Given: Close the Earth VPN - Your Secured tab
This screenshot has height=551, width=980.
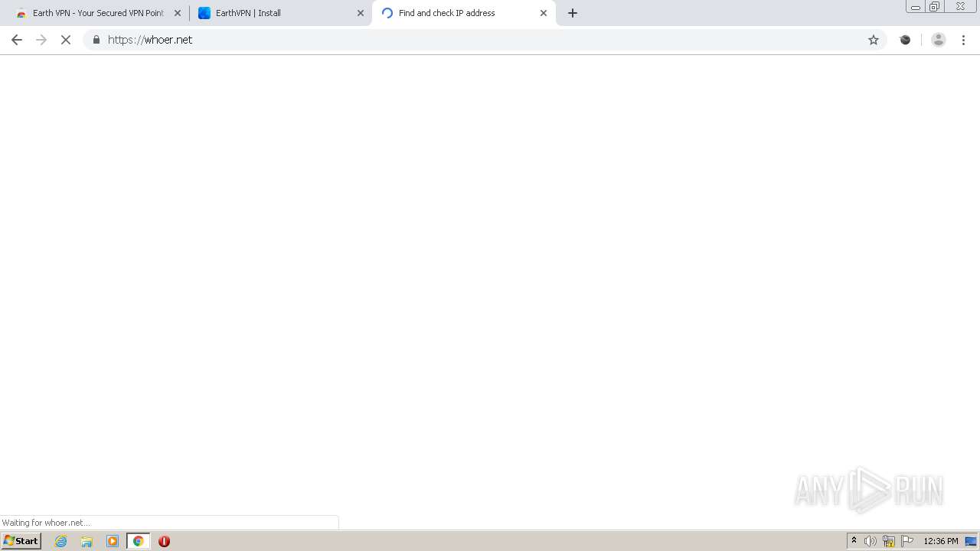Looking at the screenshot, I should [x=178, y=13].
